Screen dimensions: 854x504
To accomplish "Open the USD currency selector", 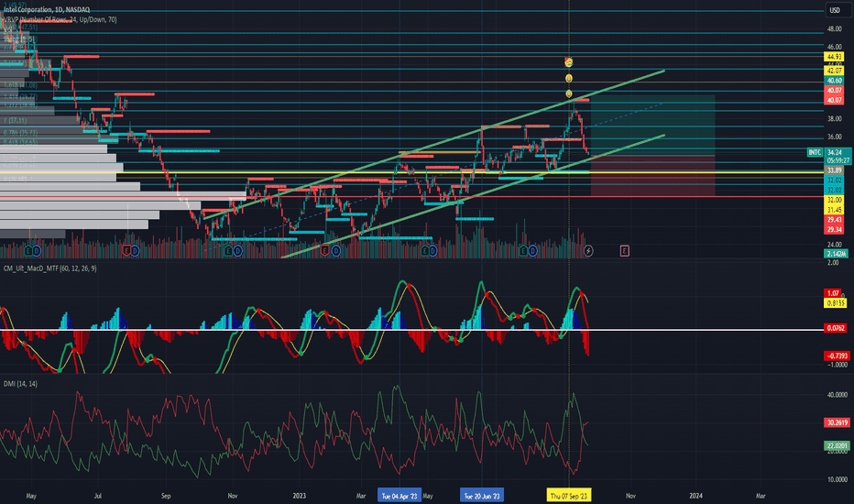I will [x=835, y=10].
